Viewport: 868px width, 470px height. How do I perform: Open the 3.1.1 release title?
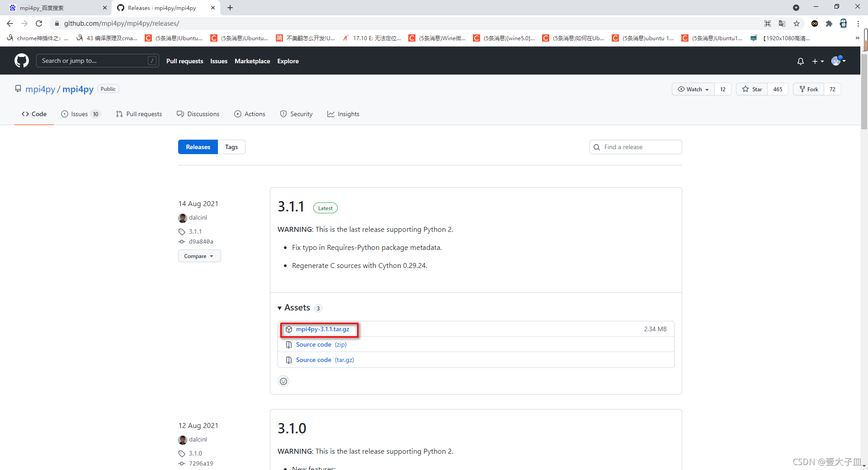(x=291, y=207)
